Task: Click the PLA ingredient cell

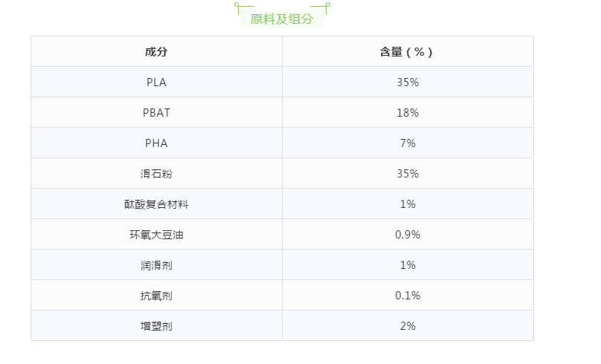Action: [x=156, y=82]
